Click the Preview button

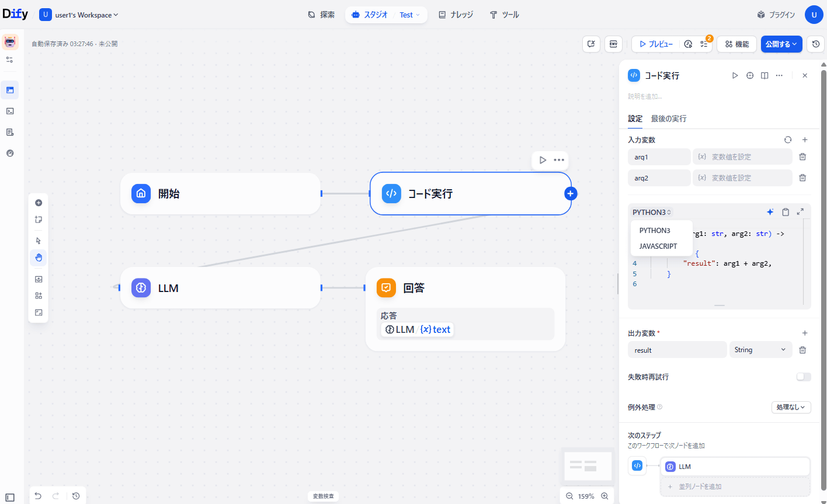[656, 44]
